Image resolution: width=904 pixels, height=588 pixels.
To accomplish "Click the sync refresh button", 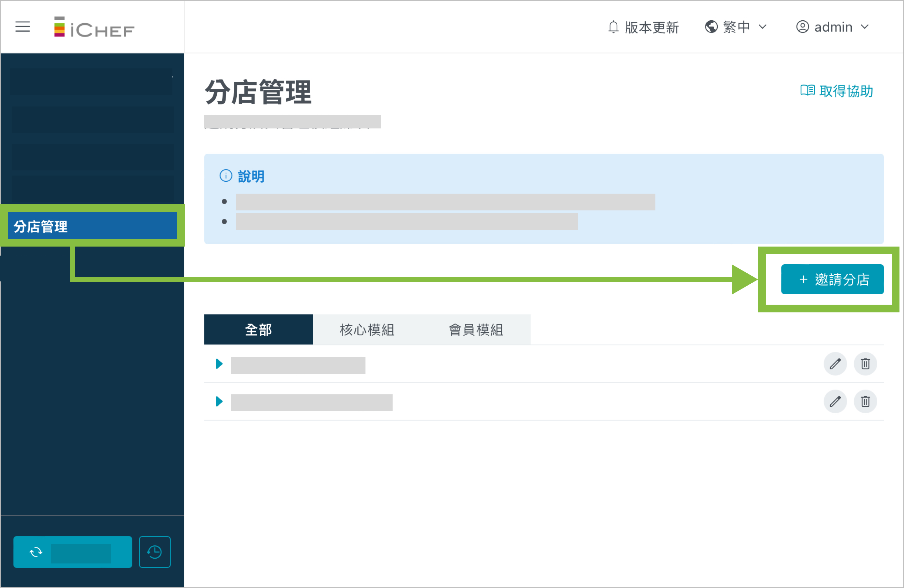I will tap(73, 552).
